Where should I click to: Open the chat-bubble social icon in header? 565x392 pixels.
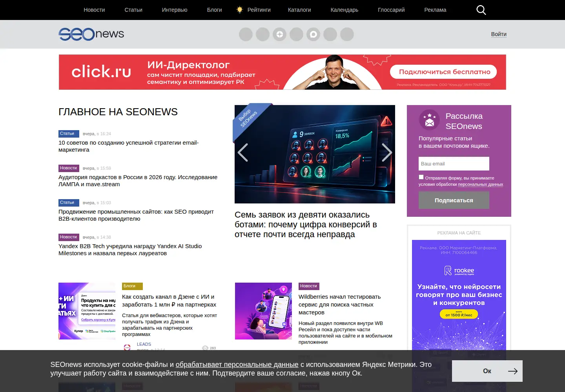pos(313,34)
